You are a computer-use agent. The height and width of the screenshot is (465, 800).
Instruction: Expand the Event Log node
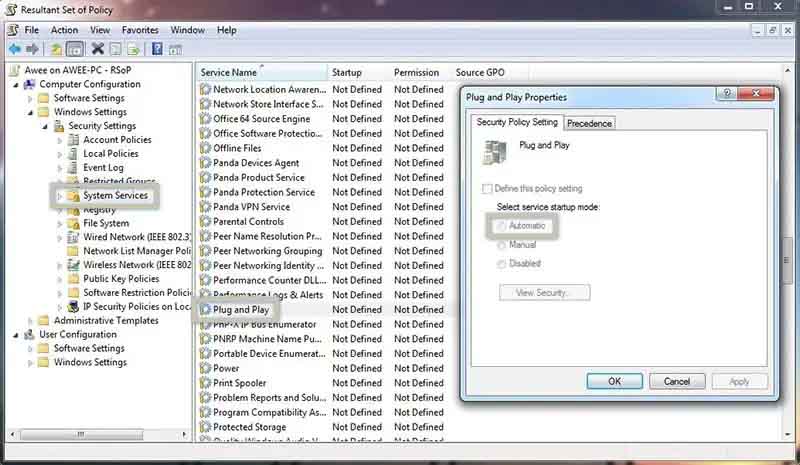(60, 167)
